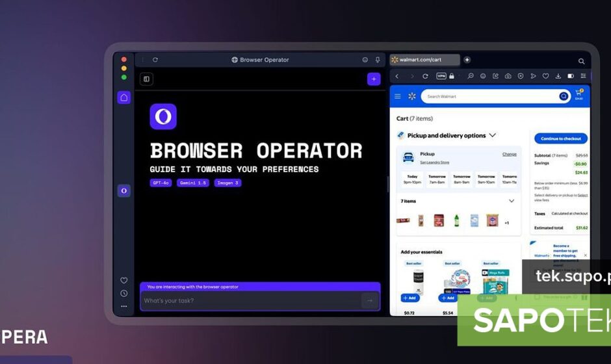
Task: Start a new chat with the purple plus button
Action: coord(374,79)
